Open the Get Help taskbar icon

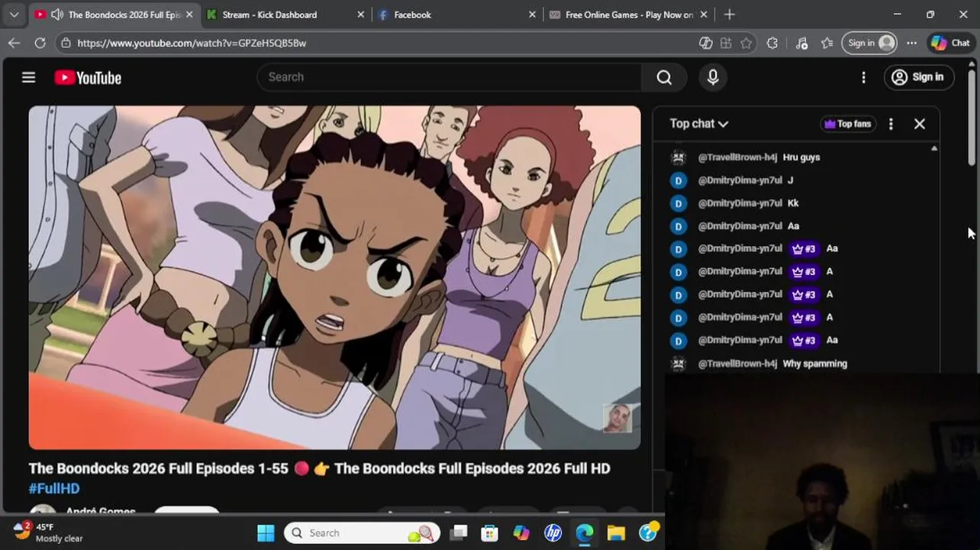click(648, 532)
